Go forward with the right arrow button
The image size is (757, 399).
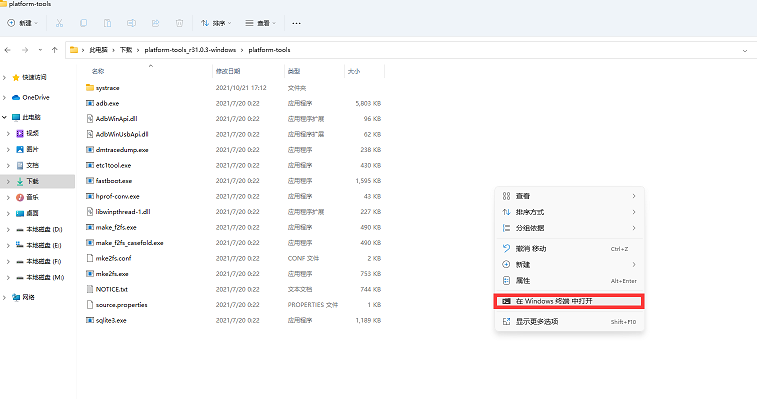[x=25, y=50]
